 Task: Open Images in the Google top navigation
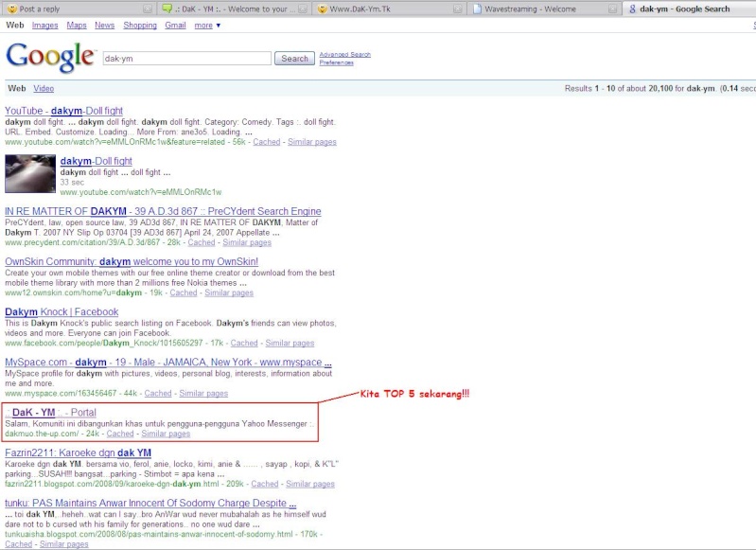[x=44, y=26]
